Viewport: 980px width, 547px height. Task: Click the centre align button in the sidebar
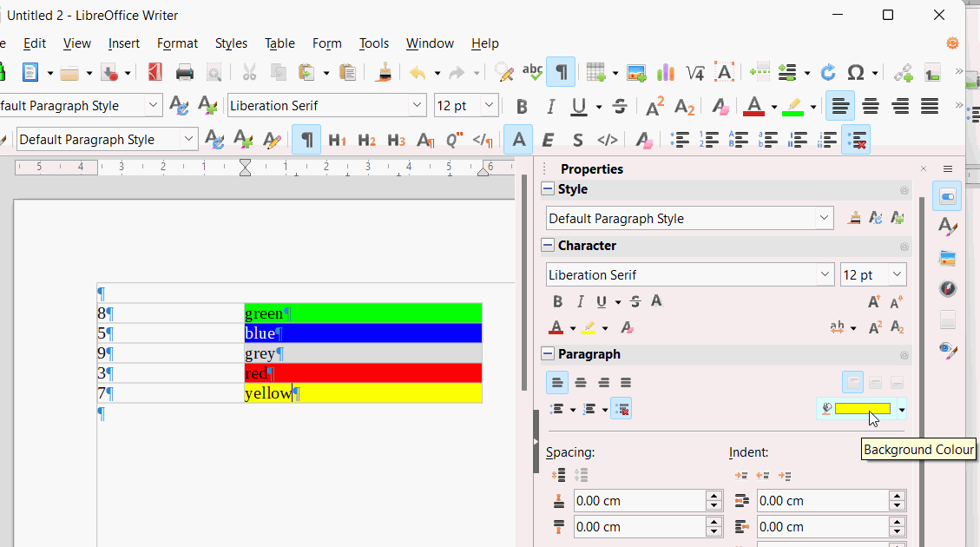(581, 382)
